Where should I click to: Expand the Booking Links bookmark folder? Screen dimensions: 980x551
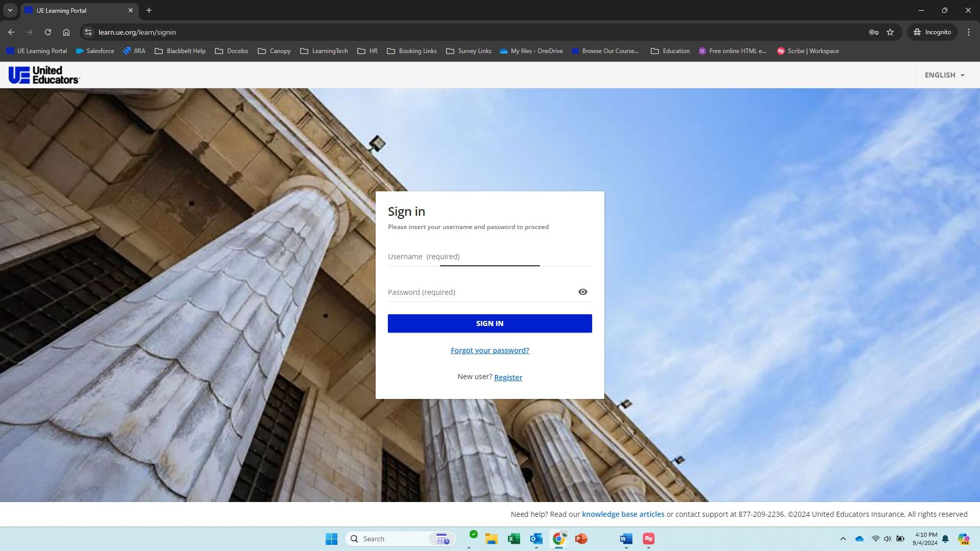pos(412,51)
